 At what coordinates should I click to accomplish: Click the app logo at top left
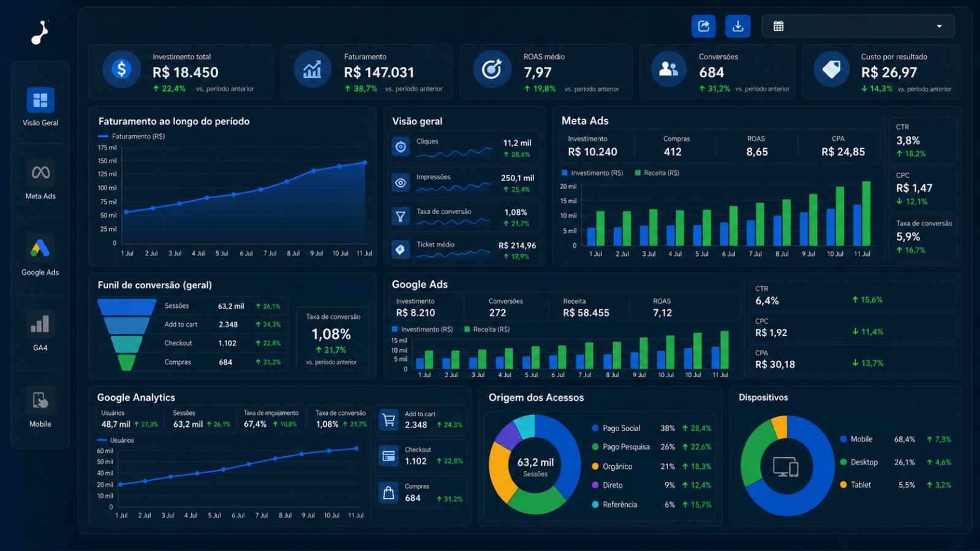[40, 32]
